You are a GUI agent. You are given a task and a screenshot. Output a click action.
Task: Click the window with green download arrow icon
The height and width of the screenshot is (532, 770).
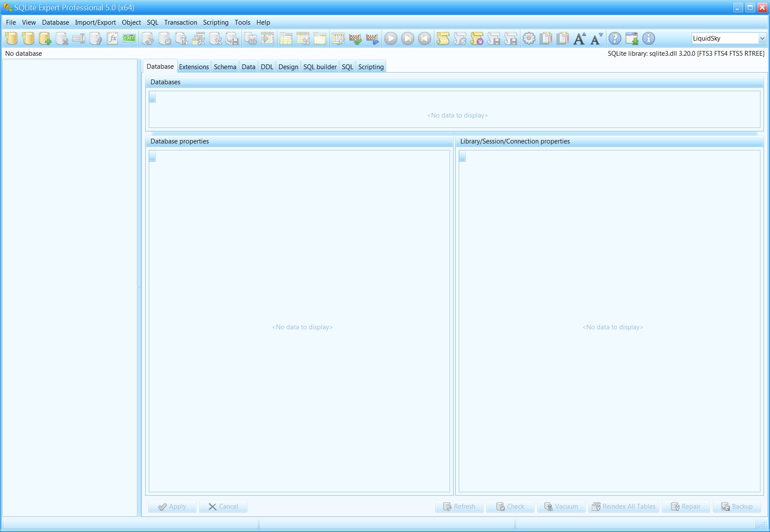point(632,38)
